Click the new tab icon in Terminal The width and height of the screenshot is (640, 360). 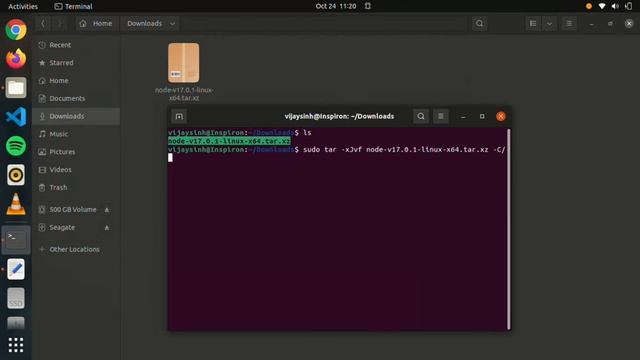[x=179, y=116]
